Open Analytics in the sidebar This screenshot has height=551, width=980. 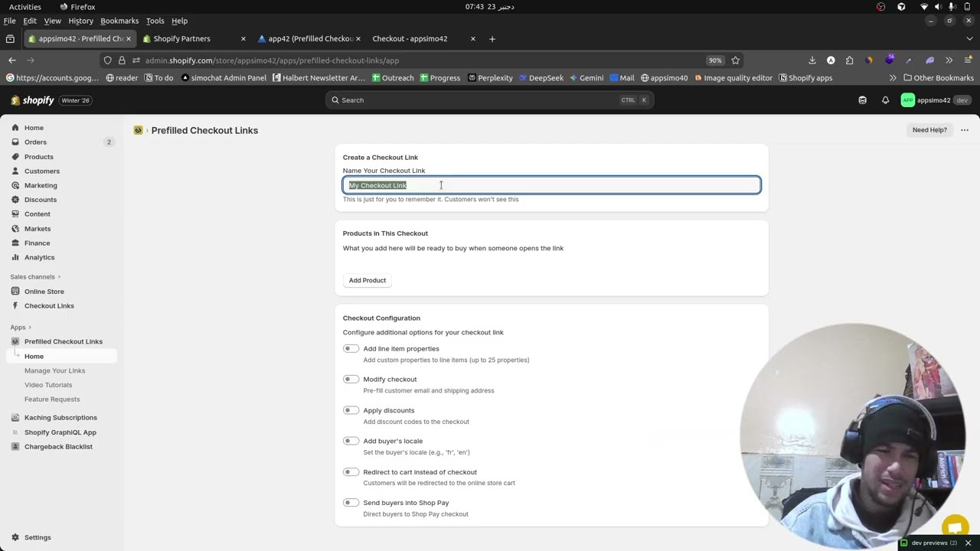click(39, 258)
